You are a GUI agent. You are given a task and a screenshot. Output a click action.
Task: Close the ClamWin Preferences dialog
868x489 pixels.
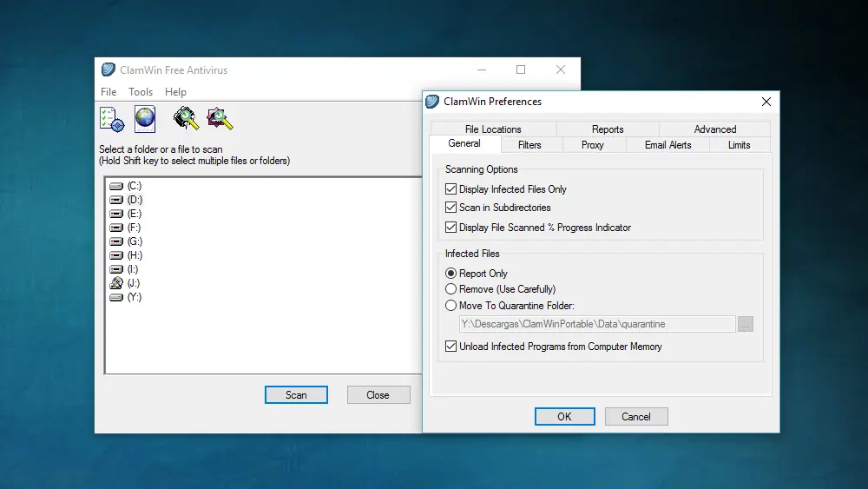766,102
